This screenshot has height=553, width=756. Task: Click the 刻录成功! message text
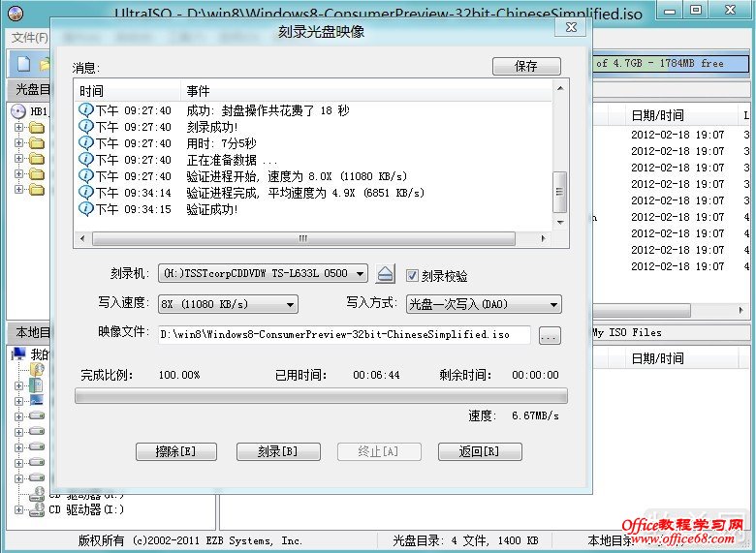(212, 127)
